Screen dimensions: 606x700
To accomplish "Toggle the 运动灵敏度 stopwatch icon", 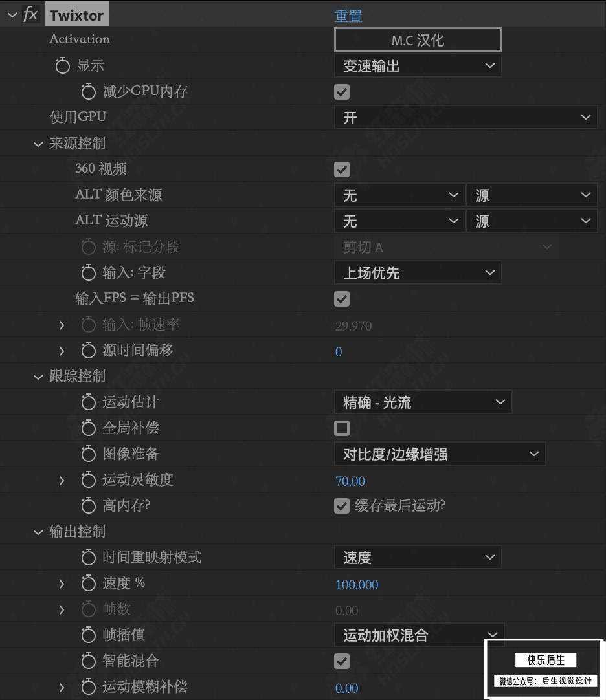I will click(x=89, y=479).
